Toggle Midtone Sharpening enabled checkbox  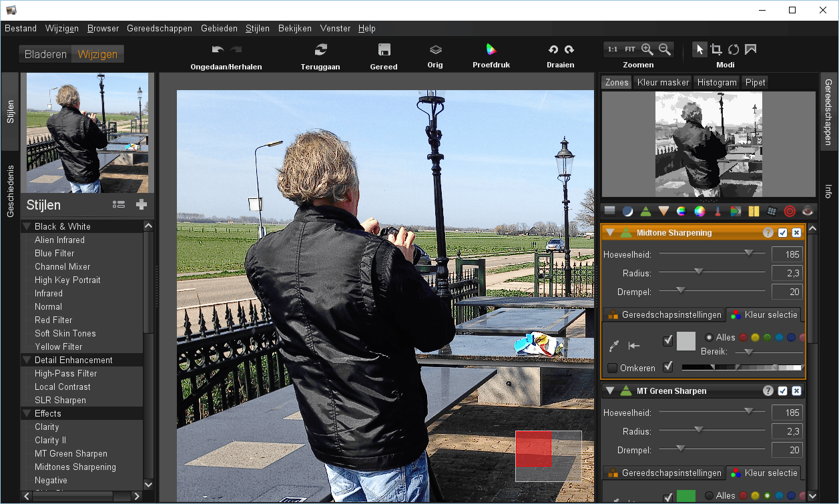(x=783, y=233)
